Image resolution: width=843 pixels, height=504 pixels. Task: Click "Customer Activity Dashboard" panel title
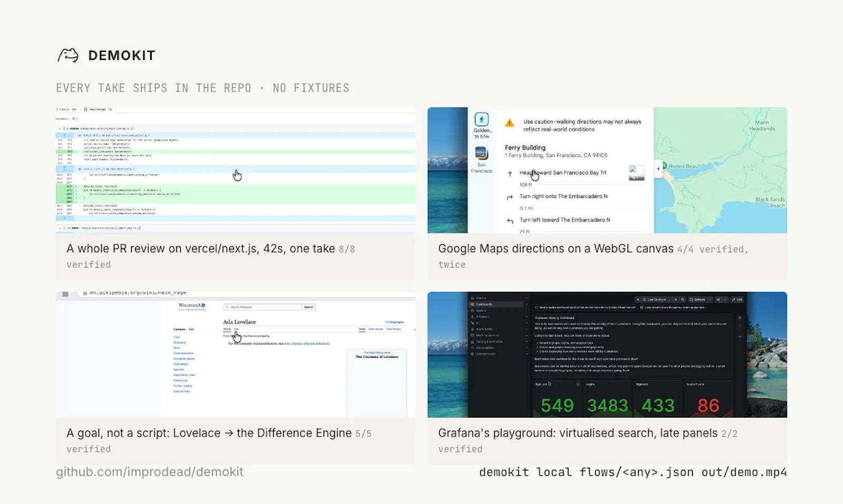pyautogui.click(x=555, y=318)
